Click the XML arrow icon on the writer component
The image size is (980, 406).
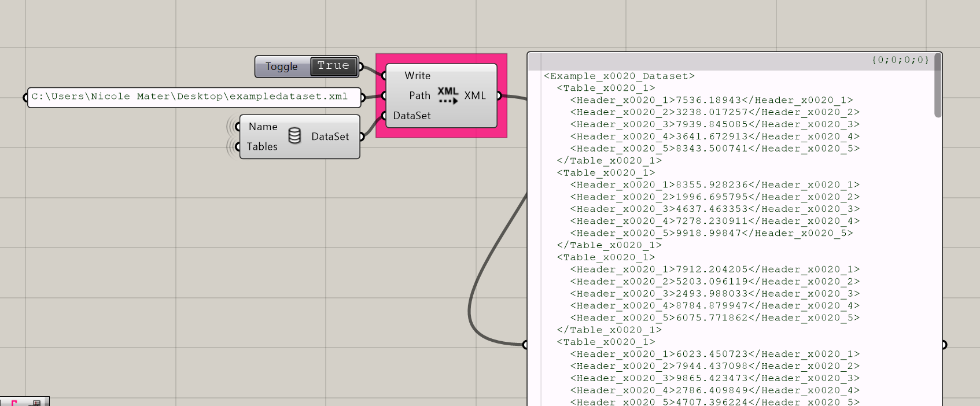[x=448, y=95]
